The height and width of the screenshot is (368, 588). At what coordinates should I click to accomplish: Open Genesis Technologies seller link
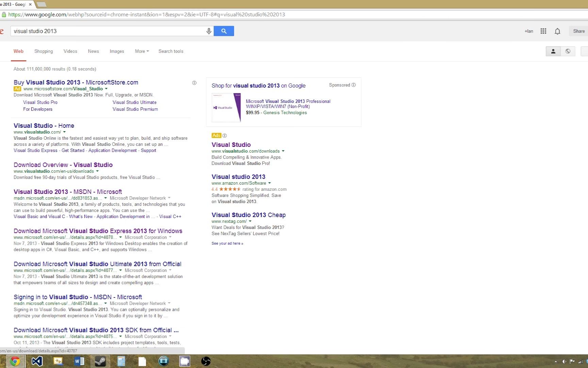coord(285,112)
